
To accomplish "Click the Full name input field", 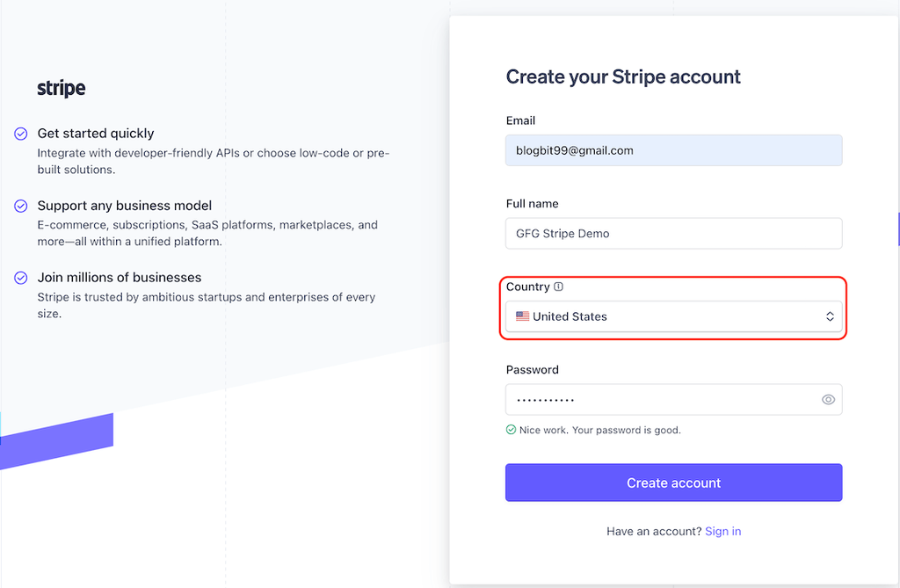I will [673, 234].
